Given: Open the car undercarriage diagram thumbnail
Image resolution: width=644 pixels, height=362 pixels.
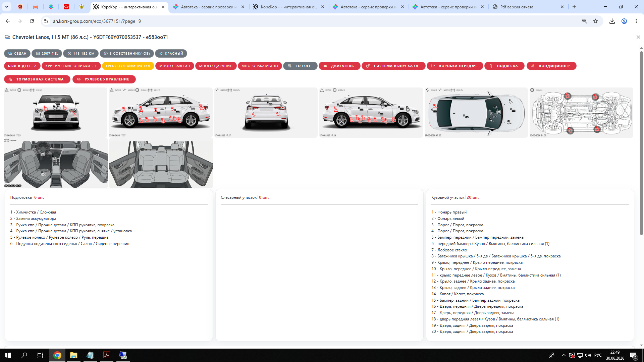Looking at the screenshot, I should 581,113.
